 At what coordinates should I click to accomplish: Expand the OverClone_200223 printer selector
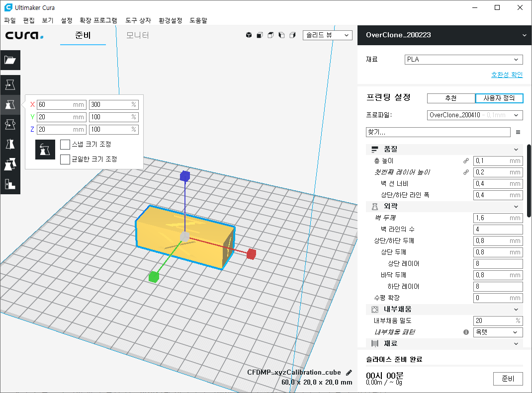point(444,35)
